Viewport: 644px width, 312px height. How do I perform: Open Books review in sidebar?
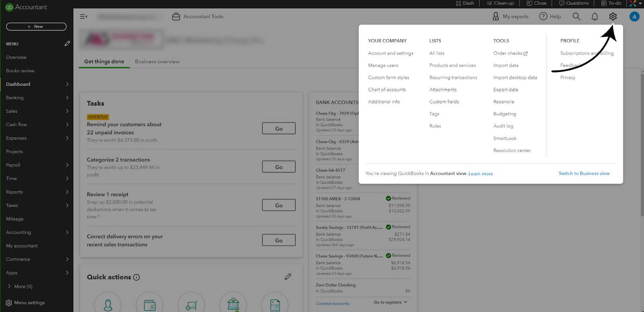[20, 71]
